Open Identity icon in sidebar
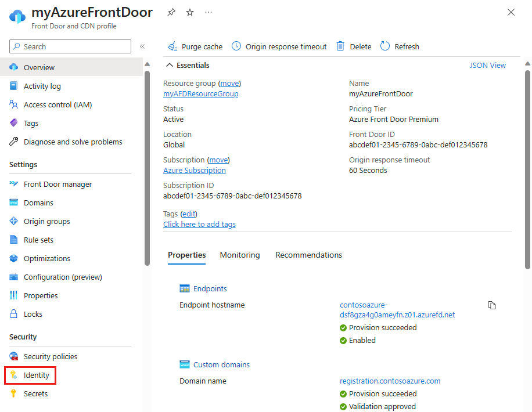 13,375
